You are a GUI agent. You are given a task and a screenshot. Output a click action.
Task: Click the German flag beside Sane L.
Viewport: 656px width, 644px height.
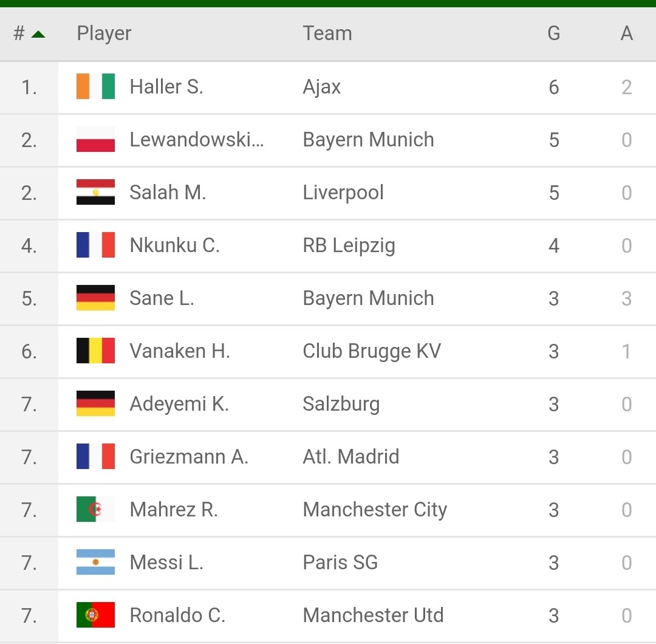pyautogui.click(x=95, y=298)
